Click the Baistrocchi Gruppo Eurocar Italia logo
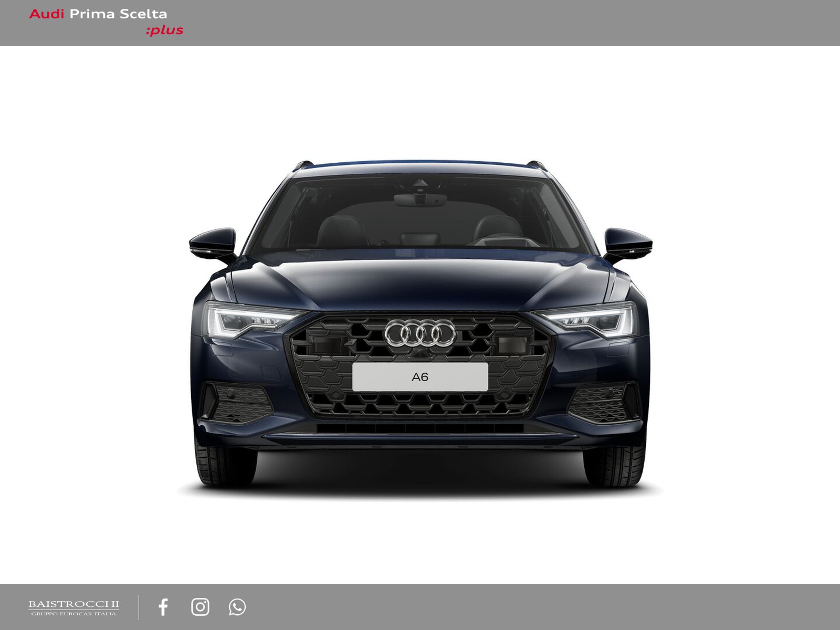840x630 pixels. coord(73,608)
